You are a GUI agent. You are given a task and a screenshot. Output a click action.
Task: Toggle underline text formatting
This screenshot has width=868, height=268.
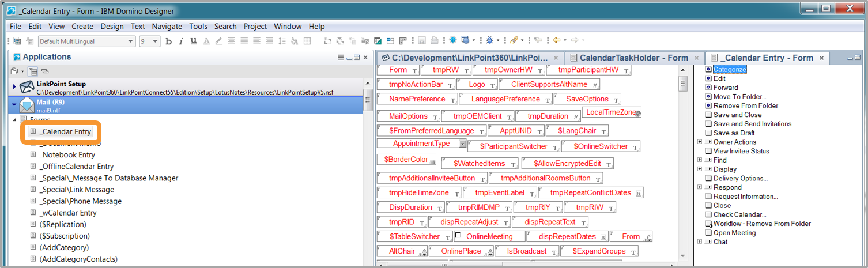coord(194,41)
